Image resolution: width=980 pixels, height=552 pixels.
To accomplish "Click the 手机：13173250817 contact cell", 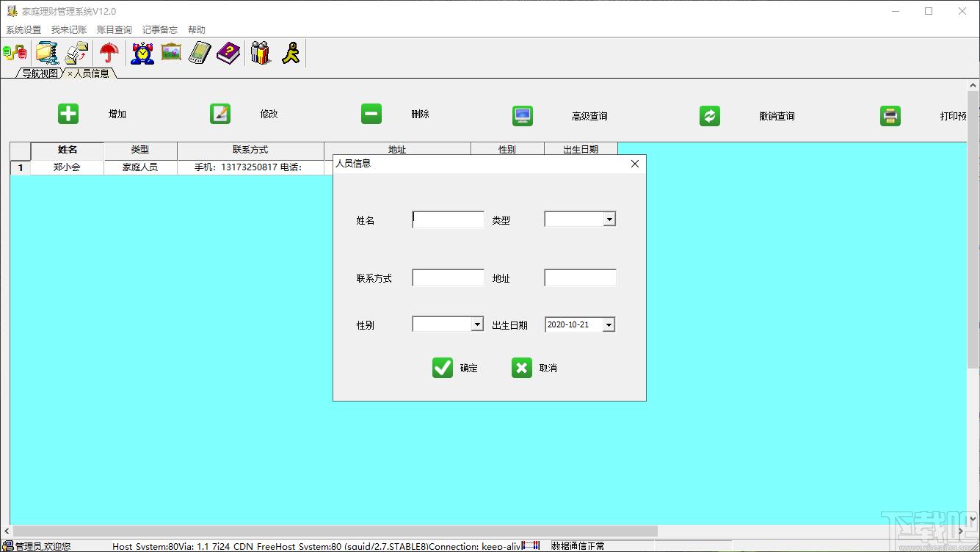I will click(x=250, y=167).
